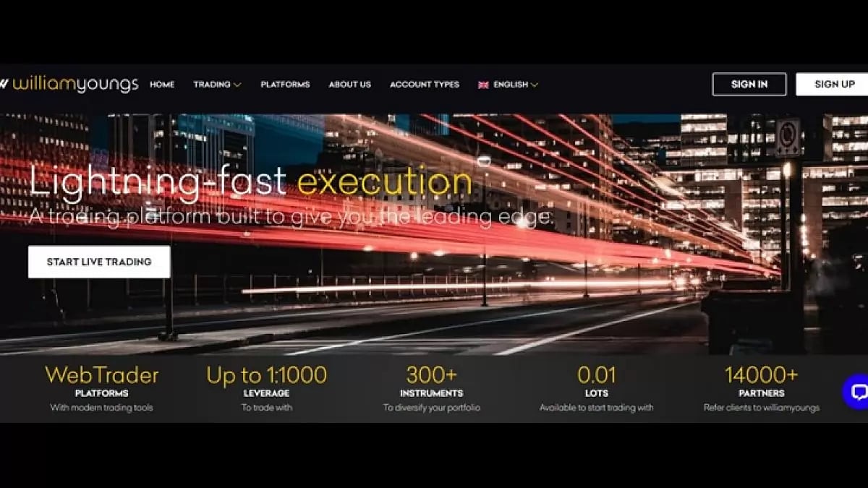Hit the START LIVE TRADING button
868x488 pixels.
(99, 262)
